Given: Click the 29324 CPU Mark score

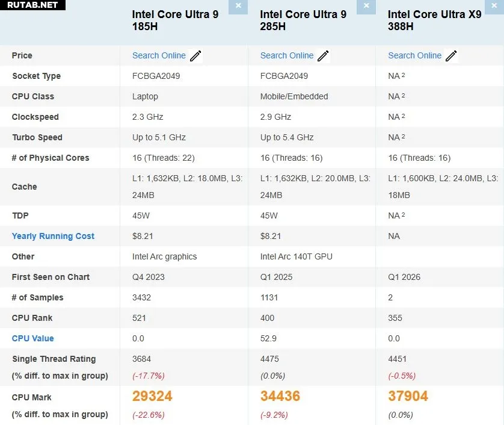Looking at the screenshot, I should click(x=152, y=396).
